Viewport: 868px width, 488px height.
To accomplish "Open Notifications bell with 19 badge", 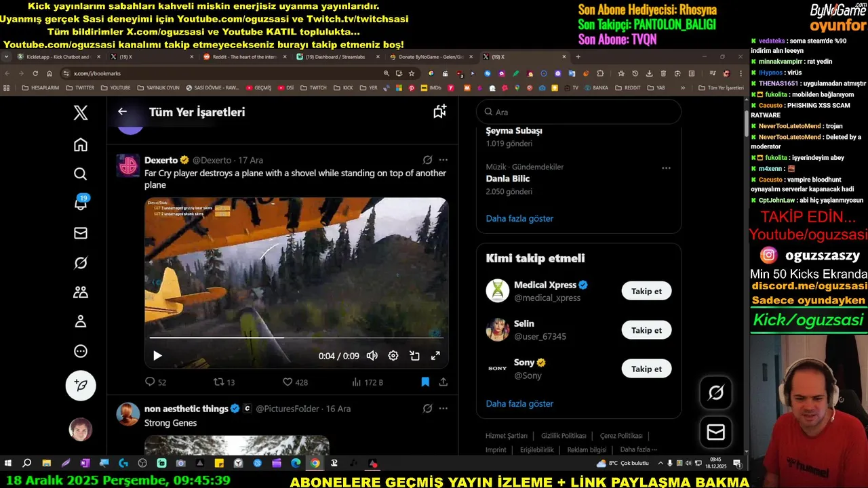I will pos(81,203).
